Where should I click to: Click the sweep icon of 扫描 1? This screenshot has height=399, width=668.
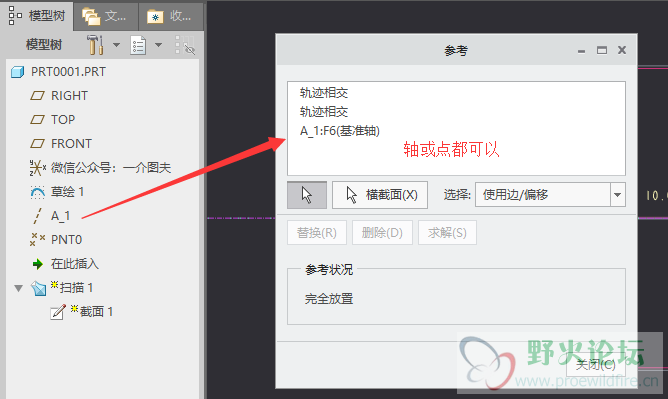click(38, 288)
